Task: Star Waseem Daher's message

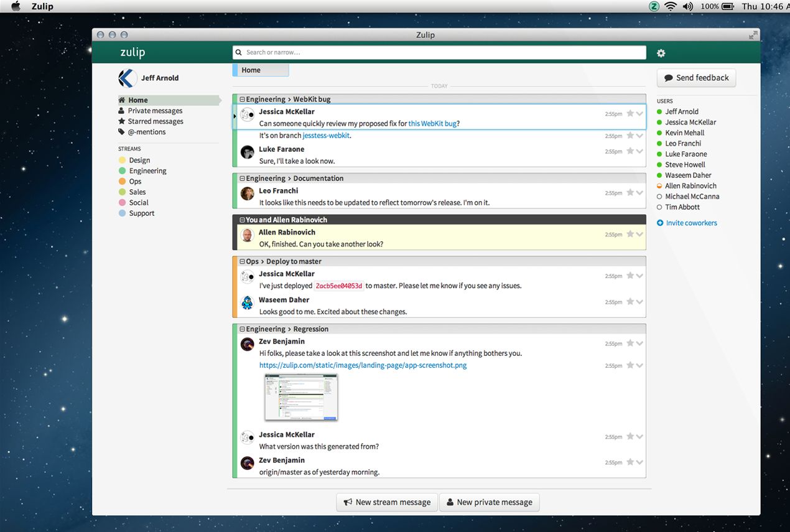Action: (630, 302)
